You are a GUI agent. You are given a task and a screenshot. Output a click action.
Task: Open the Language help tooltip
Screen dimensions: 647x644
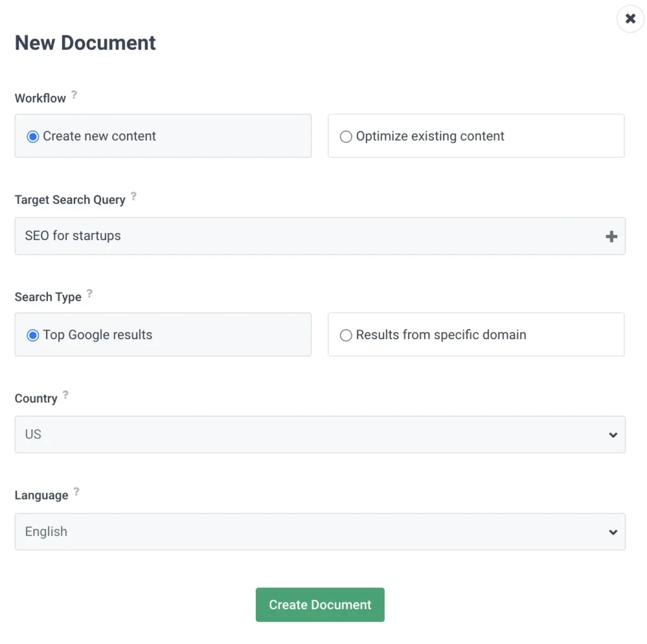point(76,490)
